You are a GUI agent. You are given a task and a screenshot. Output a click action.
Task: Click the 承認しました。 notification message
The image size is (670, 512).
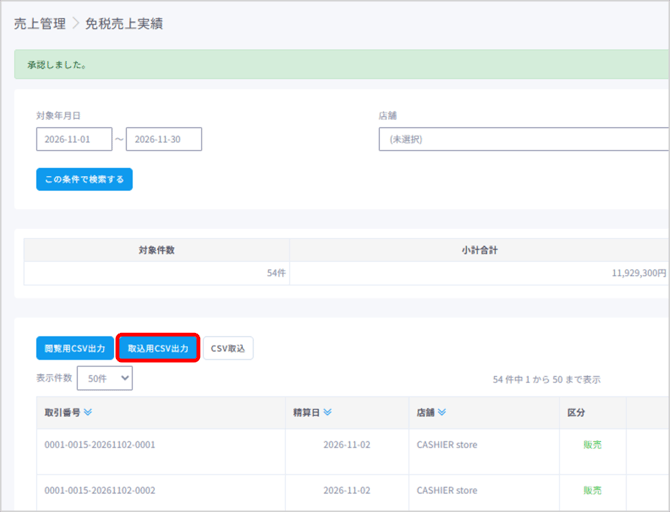click(x=57, y=65)
